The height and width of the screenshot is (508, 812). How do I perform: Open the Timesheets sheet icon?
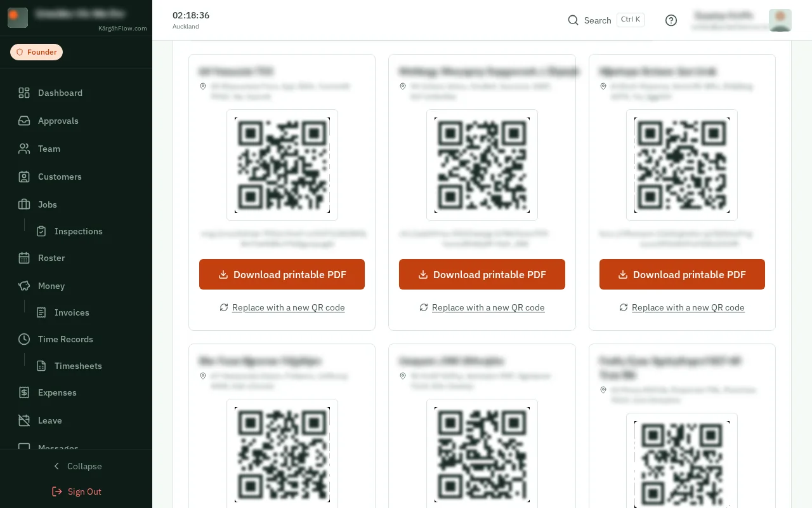41,366
